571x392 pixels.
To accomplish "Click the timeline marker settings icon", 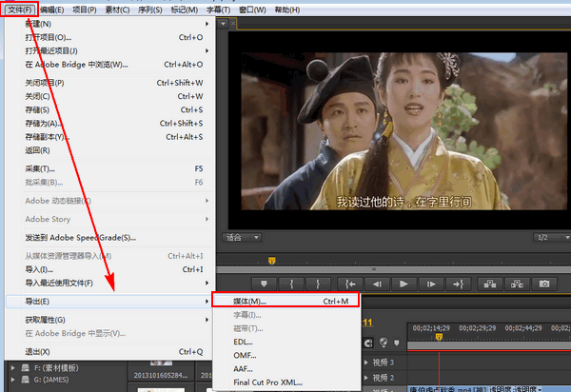I will pos(397,343).
